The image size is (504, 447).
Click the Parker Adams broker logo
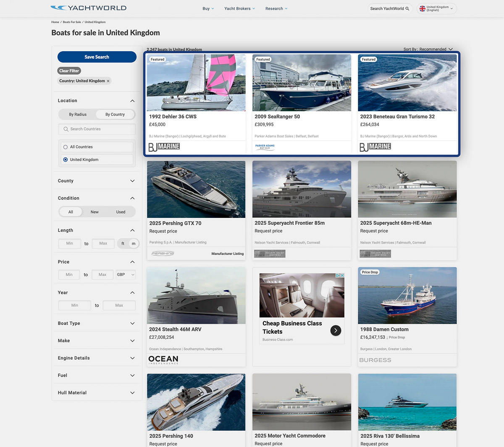tap(265, 147)
